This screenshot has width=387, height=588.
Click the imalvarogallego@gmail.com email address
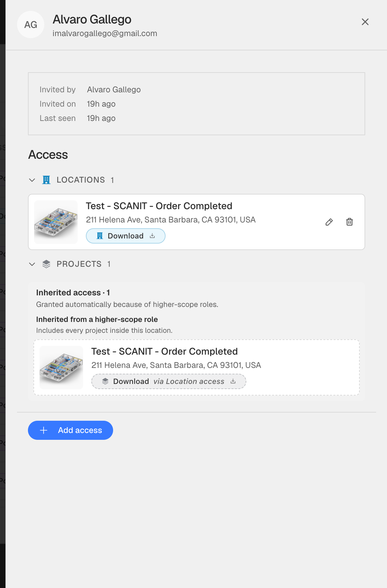click(x=105, y=33)
